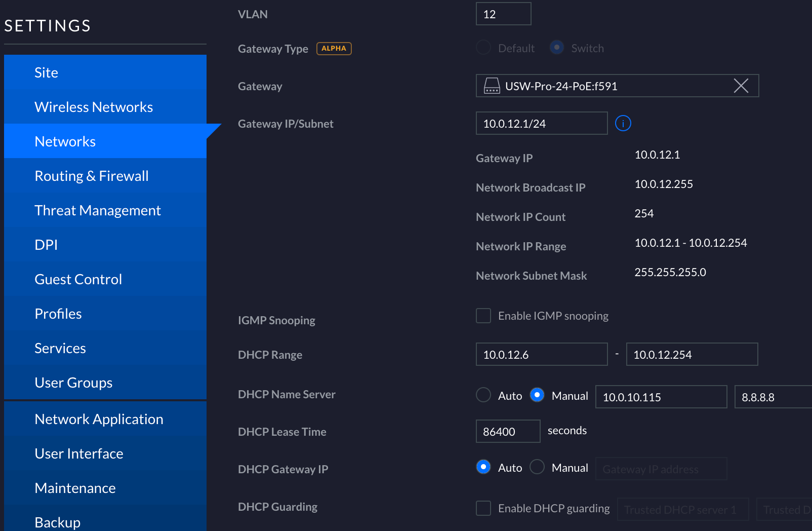Select Auto for DHCP Name Server

[483, 395]
